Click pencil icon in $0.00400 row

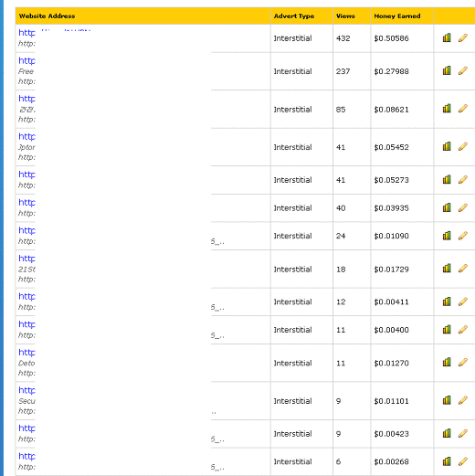(463, 329)
